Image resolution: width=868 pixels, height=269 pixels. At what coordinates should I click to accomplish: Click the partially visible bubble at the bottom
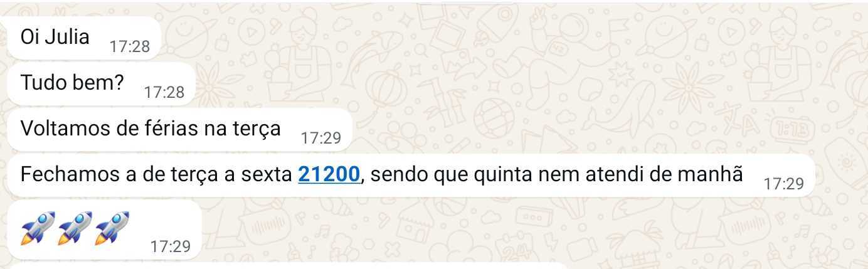pyautogui.click(x=288, y=266)
